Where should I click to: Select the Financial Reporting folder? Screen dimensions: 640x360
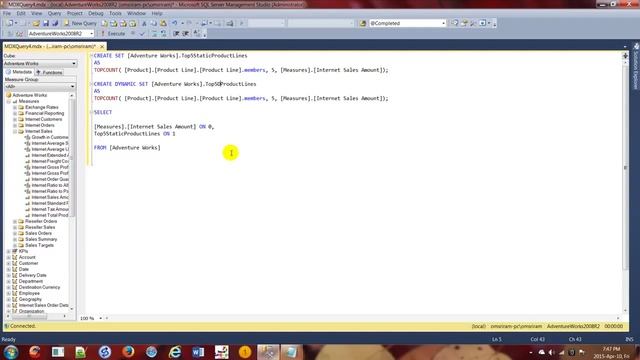point(44,113)
